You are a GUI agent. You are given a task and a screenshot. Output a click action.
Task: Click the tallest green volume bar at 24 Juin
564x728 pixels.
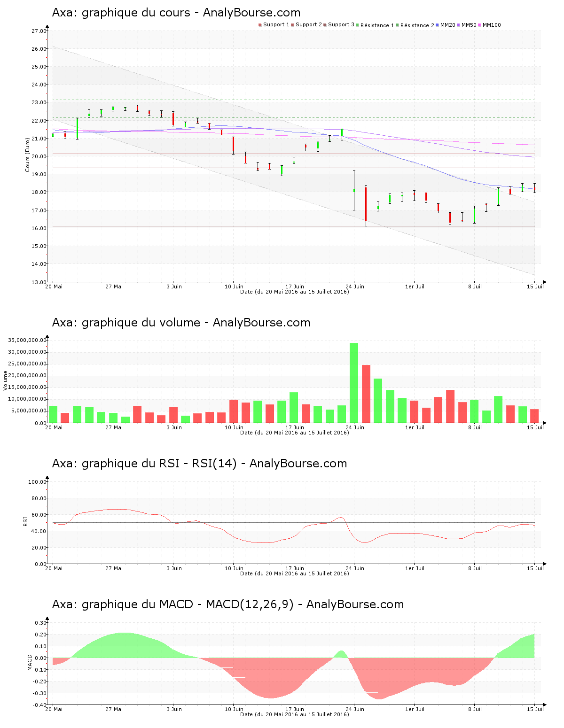click(x=354, y=382)
